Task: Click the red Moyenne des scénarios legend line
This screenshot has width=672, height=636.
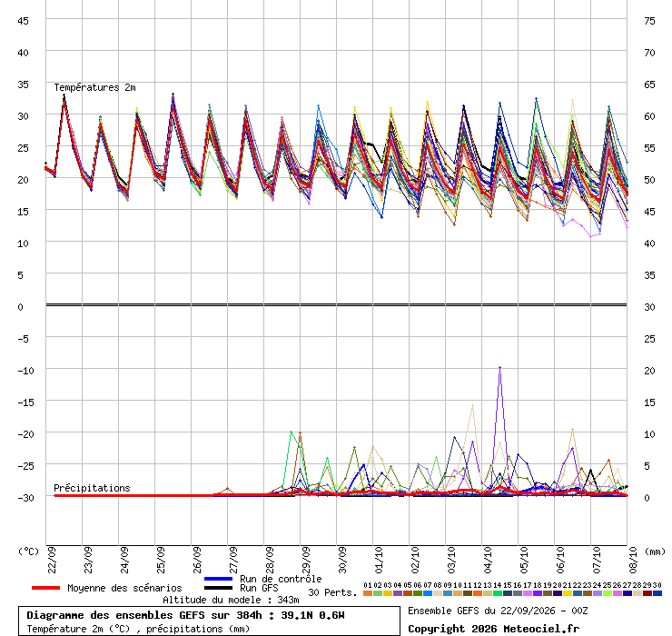Action: 45,588
